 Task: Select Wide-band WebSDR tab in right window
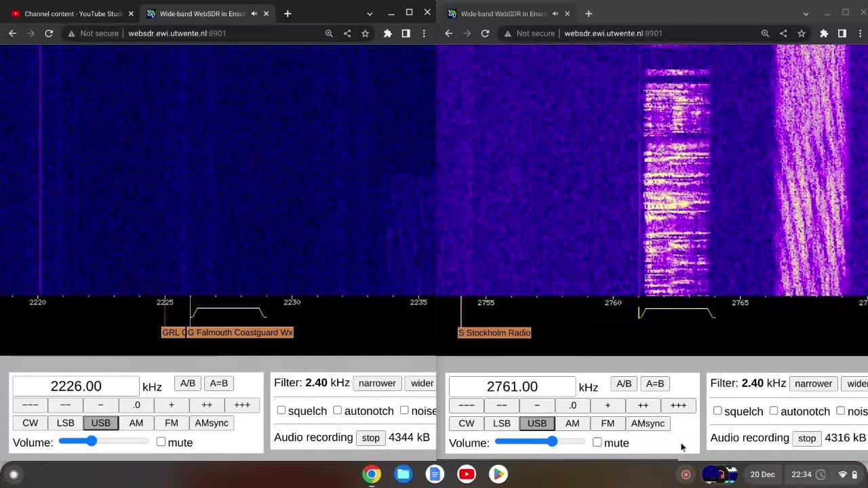click(x=509, y=14)
